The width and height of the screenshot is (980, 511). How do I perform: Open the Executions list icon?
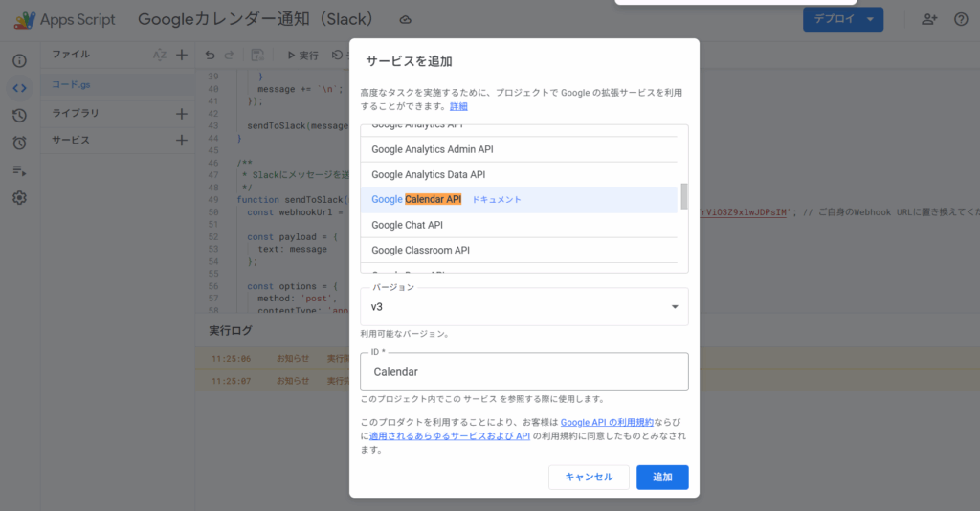[20, 170]
